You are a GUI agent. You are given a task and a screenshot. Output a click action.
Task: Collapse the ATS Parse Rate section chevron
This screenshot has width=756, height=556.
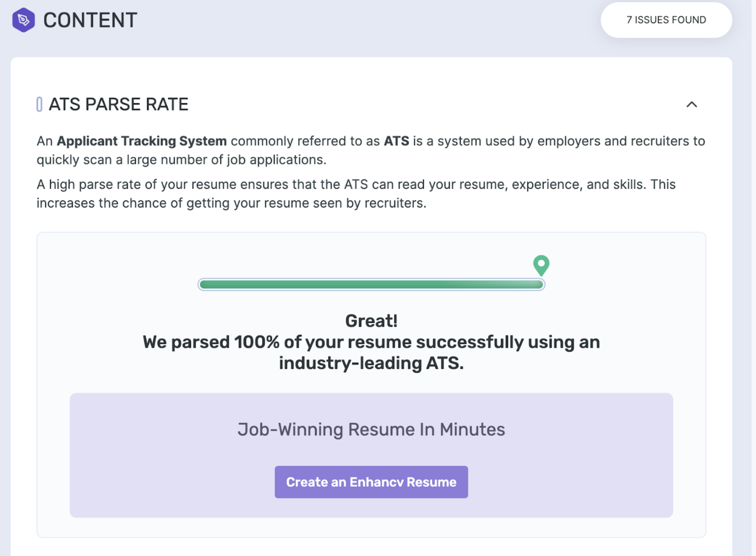click(x=691, y=105)
